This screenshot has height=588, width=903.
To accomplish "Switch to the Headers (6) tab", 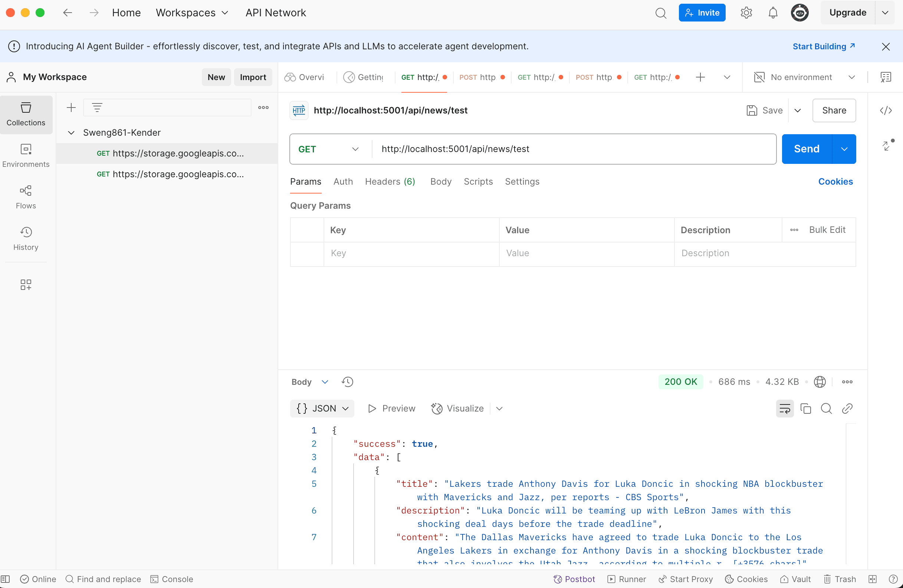I will tap(390, 182).
